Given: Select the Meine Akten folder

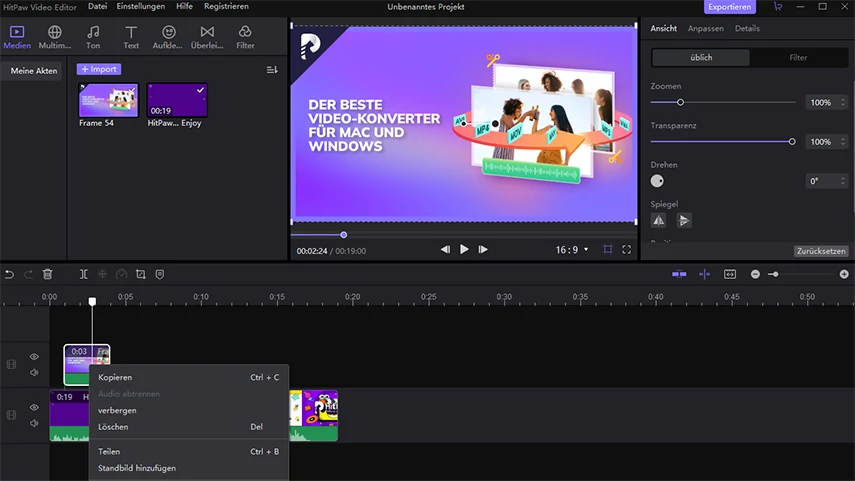Looking at the screenshot, I should (x=34, y=71).
